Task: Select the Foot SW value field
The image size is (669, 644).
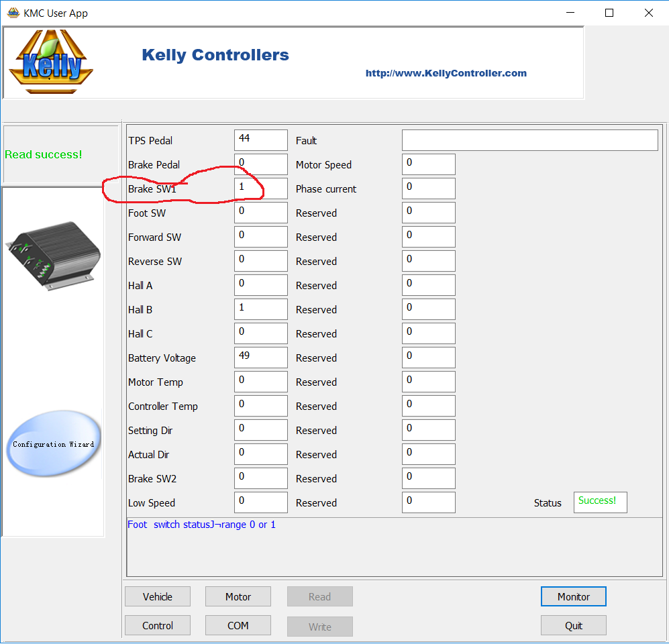Action: pos(260,213)
